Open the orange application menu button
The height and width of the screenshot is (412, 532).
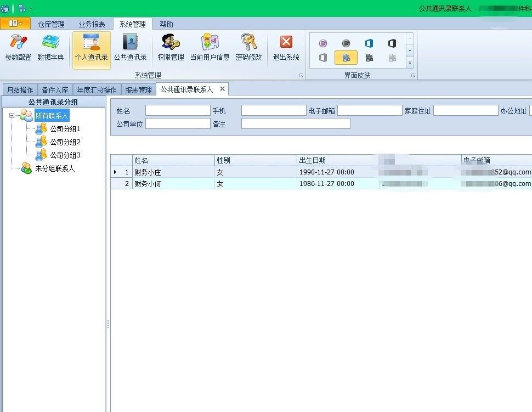click(15, 24)
